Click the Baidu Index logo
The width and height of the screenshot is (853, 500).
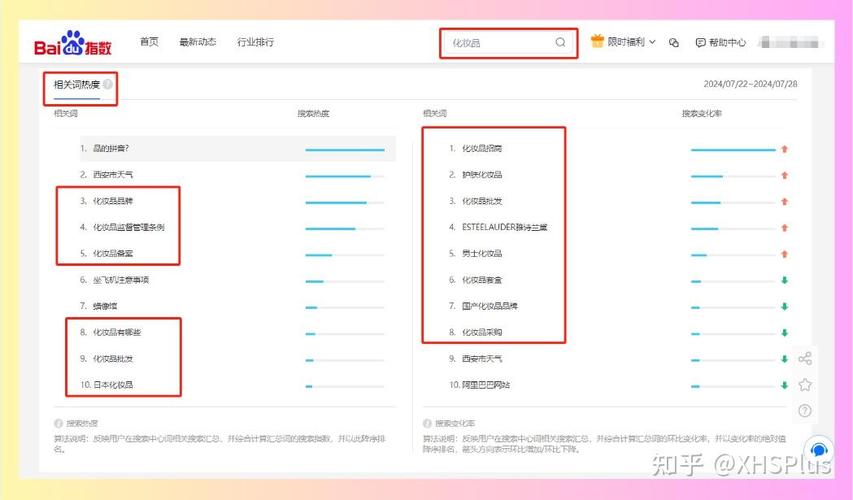click(x=72, y=43)
